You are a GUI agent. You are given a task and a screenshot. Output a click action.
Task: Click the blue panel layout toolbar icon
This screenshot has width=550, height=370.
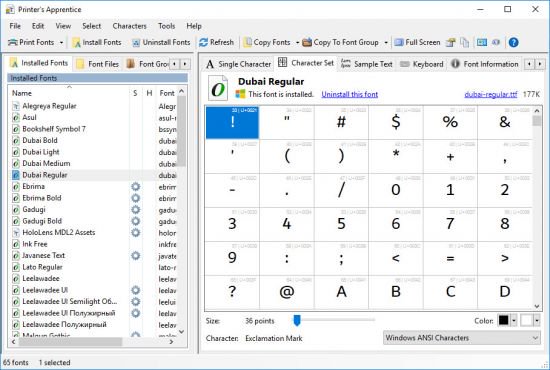pyautogui.click(x=482, y=42)
